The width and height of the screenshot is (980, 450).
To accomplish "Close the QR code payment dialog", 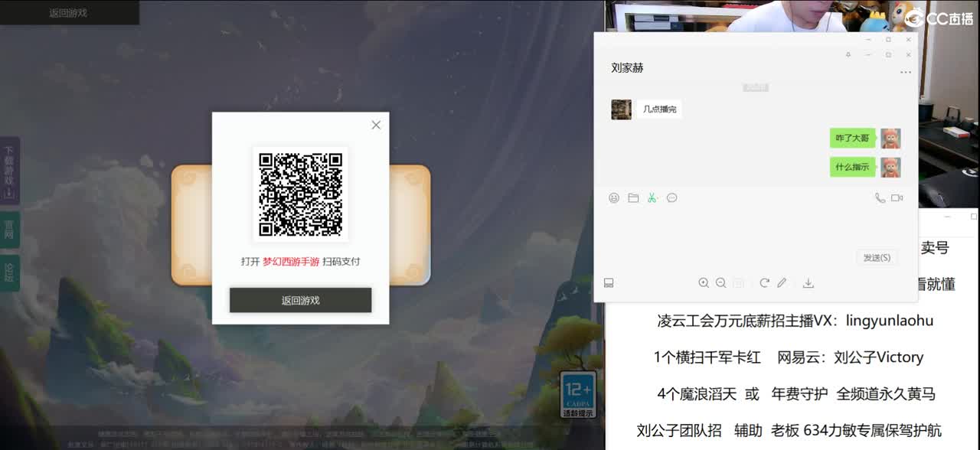I will [376, 125].
